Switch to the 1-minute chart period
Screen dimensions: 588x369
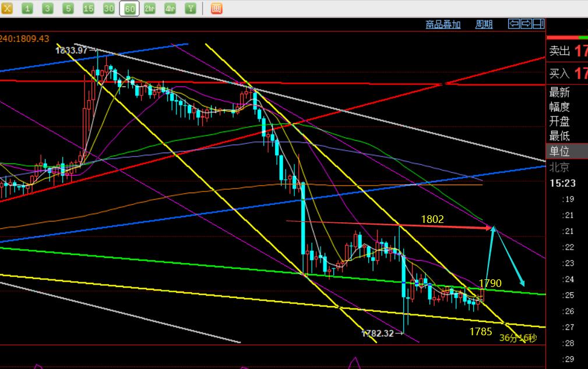(27, 8)
